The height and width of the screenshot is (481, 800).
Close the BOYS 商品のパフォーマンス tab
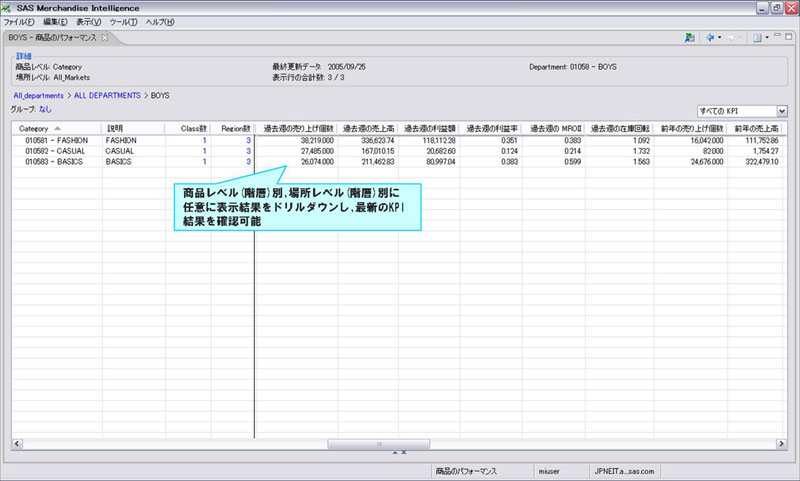pyautogui.click(x=105, y=37)
